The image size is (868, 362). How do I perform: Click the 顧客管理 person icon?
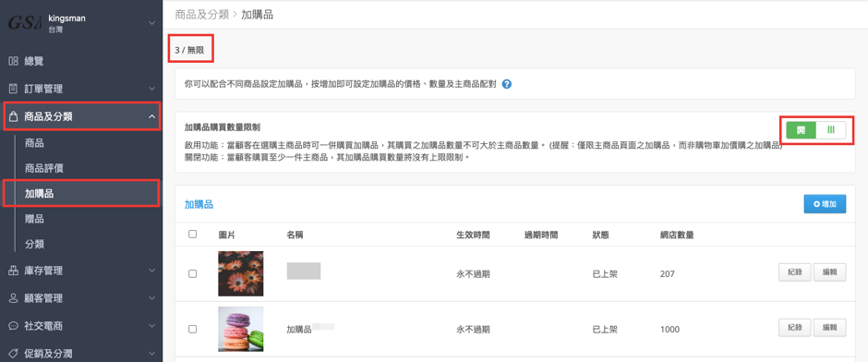click(13, 298)
